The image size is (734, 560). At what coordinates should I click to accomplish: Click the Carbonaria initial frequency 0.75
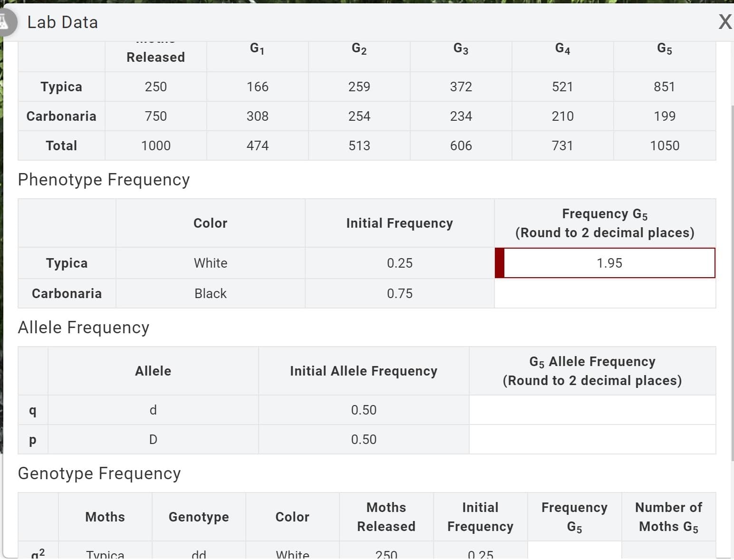(x=399, y=293)
